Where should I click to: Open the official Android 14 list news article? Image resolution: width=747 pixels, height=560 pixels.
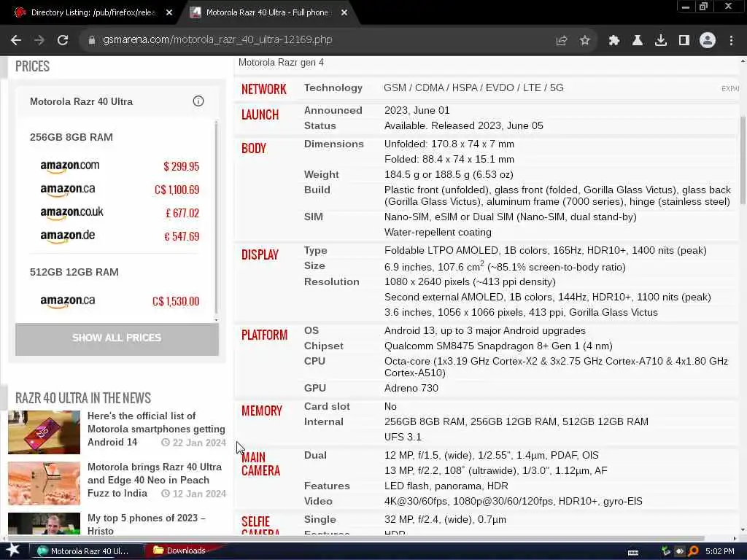click(157, 429)
